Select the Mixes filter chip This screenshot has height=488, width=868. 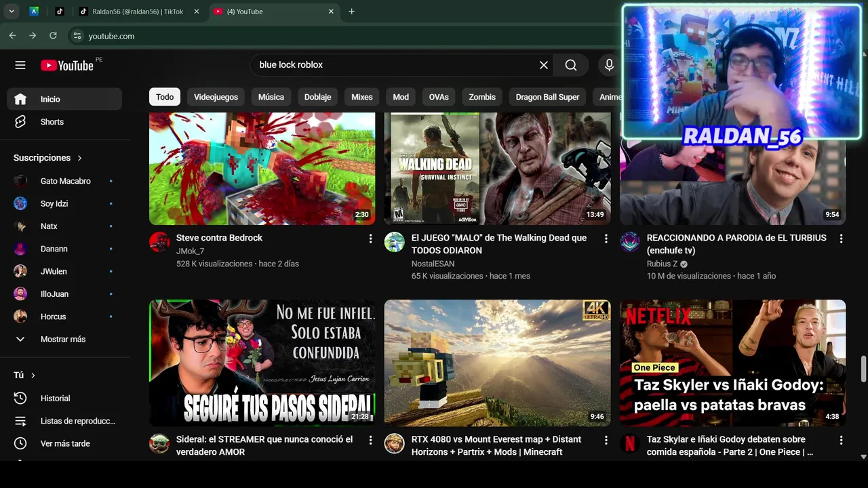pos(362,97)
